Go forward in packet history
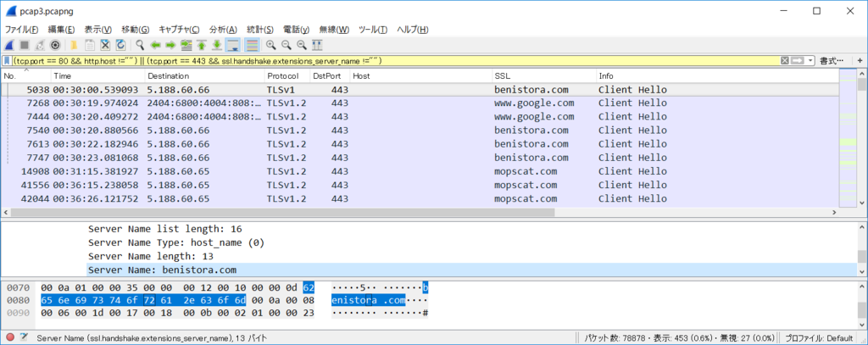 [170, 45]
